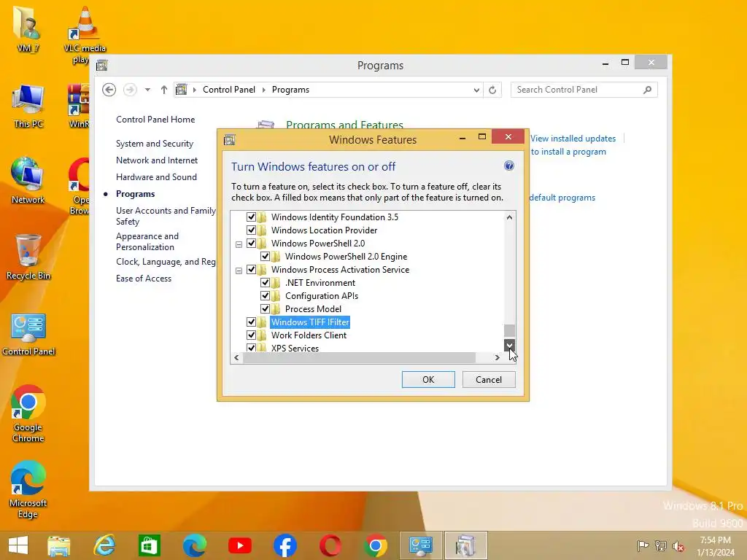Open File Explorer from taskbar
The image size is (747, 560).
(x=58, y=545)
